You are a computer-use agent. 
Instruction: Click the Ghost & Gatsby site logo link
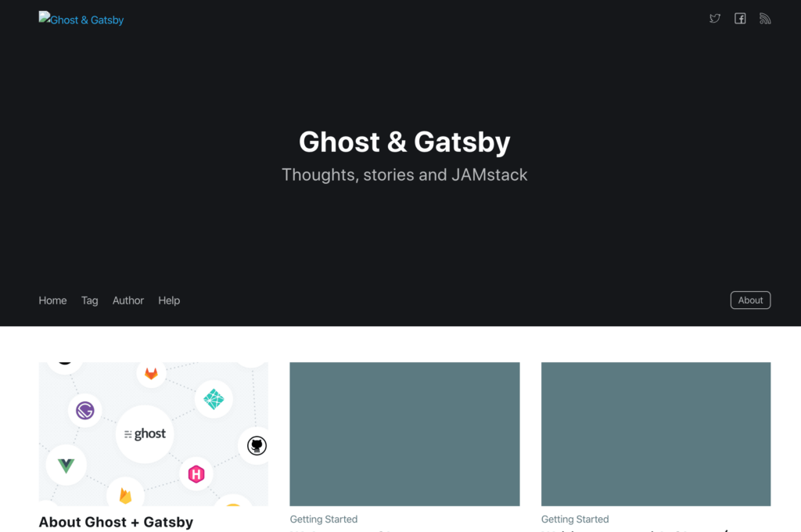pyautogui.click(x=81, y=20)
